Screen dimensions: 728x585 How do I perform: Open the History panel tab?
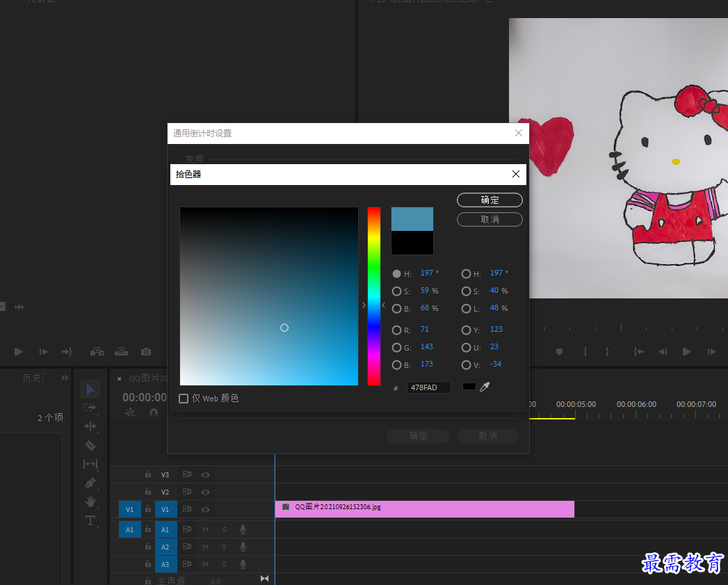pyautogui.click(x=31, y=378)
